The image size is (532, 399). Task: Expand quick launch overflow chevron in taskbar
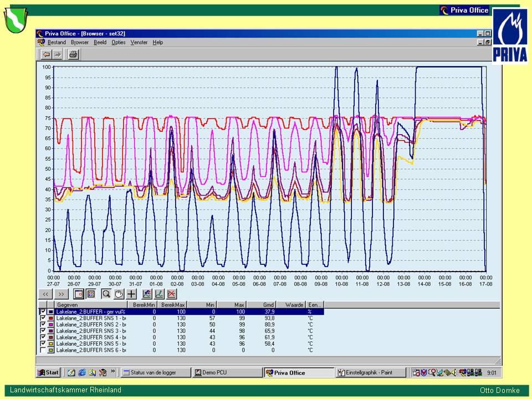[113, 372]
